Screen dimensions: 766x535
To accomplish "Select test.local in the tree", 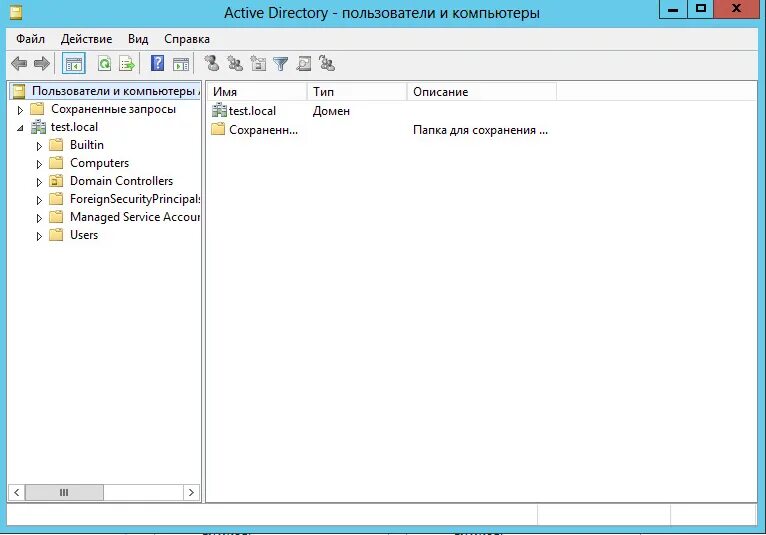I will pos(74,127).
